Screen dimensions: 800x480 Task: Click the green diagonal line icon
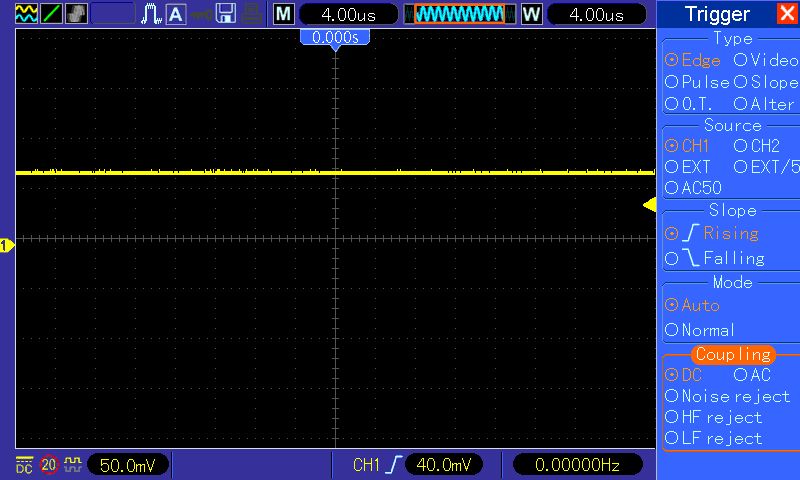[x=52, y=14]
